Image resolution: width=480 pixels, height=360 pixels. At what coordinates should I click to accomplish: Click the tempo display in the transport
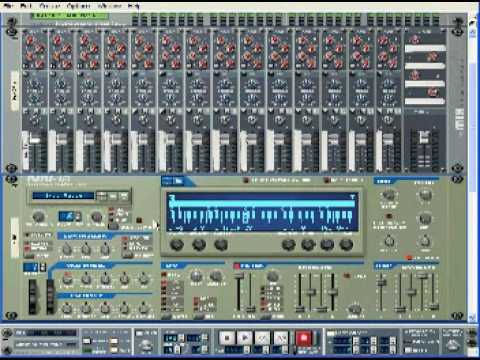171,338
